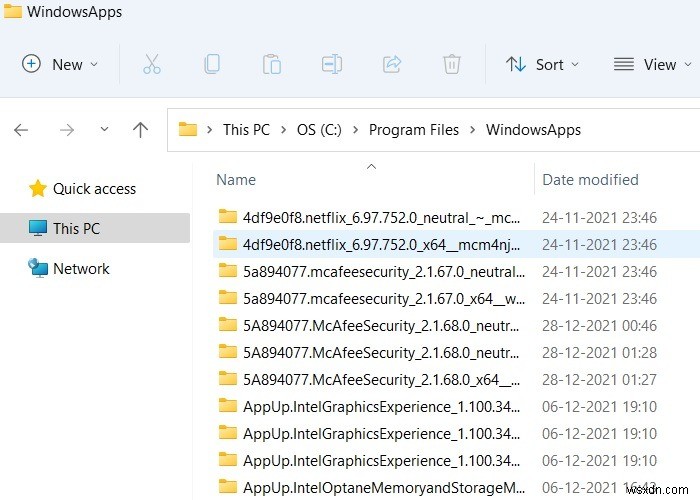Go forward with the right arrow
The height and width of the screenshot is (500, 700).
67,130
